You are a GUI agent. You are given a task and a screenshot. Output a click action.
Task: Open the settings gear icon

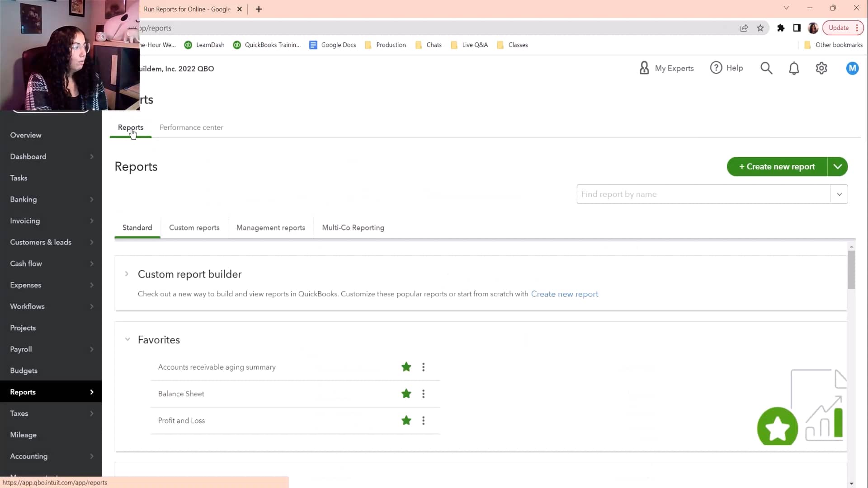pyautogui.click(x=821, y=68)
